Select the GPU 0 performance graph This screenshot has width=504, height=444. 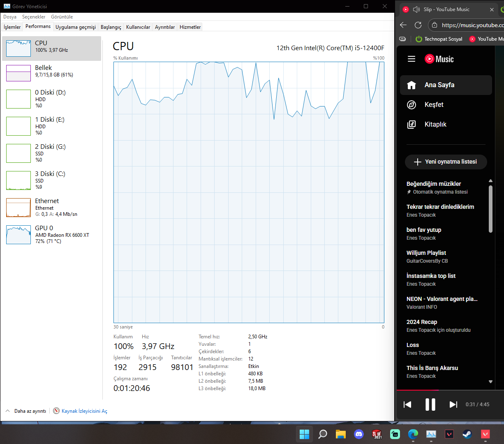point(51,235)
